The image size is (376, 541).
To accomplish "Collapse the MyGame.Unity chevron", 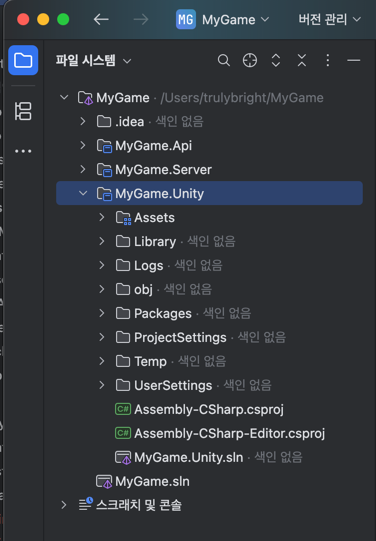I will (83, 193).
